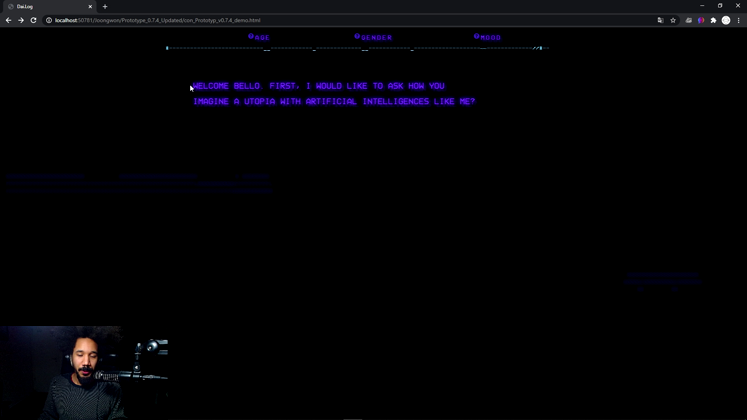Click the localhost URL address bar
Screen dimensions: 747x420
click(x=300, y=20)
